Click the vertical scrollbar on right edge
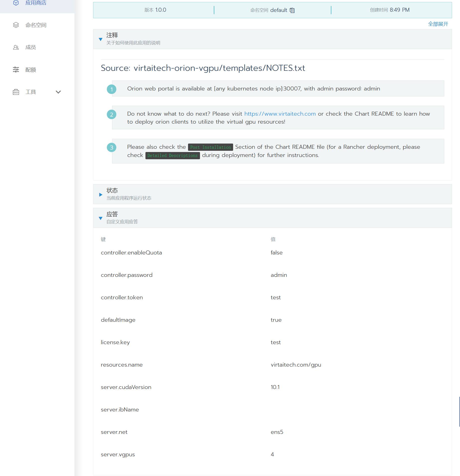 click(459, 411)
